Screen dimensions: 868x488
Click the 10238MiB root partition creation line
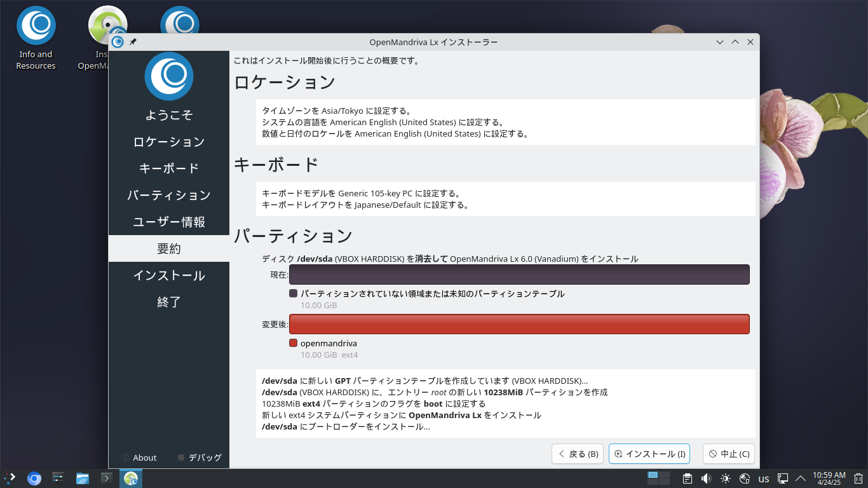point(435,392)
